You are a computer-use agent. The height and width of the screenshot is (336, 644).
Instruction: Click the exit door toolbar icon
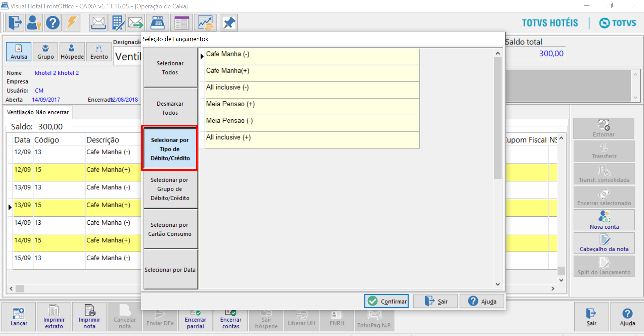[15, 23]
